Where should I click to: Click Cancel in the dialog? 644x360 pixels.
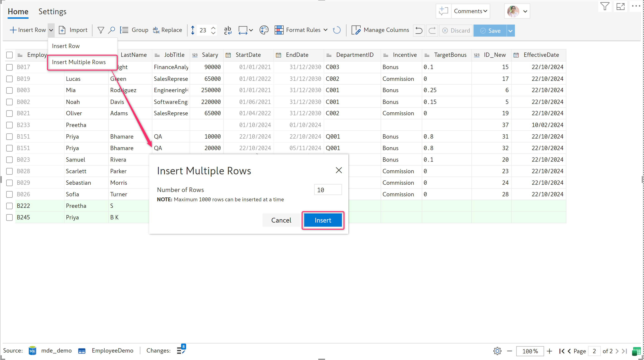point(281,220)
